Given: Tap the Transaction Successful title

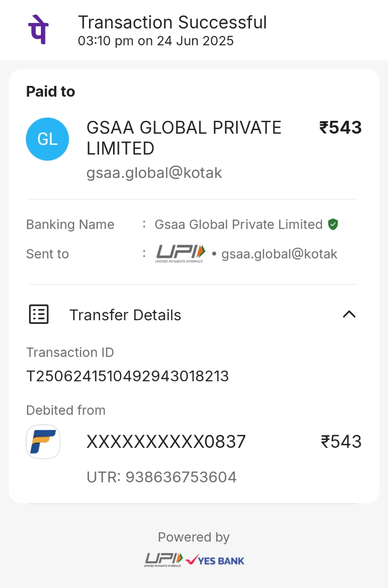Looking at the screenshot, I should (172, 23).
